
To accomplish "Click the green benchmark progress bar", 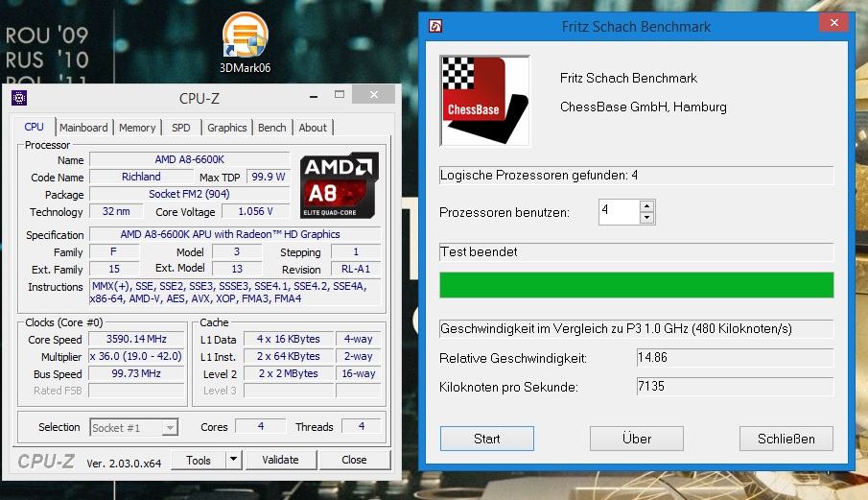I will click(637, 285).
